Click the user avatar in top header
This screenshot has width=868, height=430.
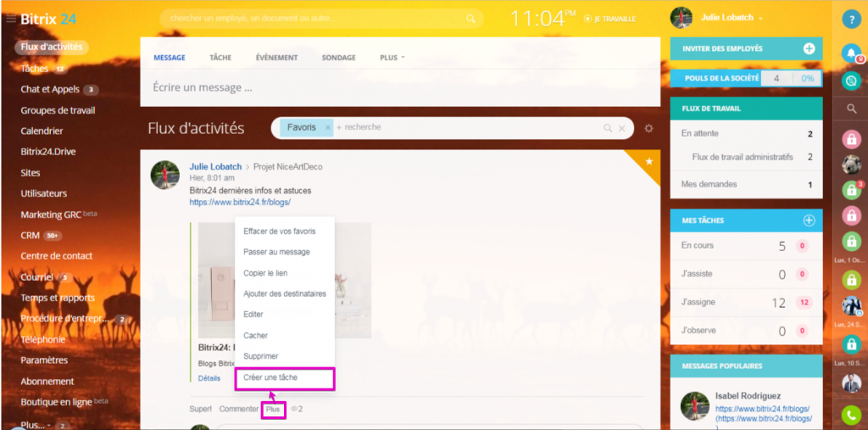(681, 18)
